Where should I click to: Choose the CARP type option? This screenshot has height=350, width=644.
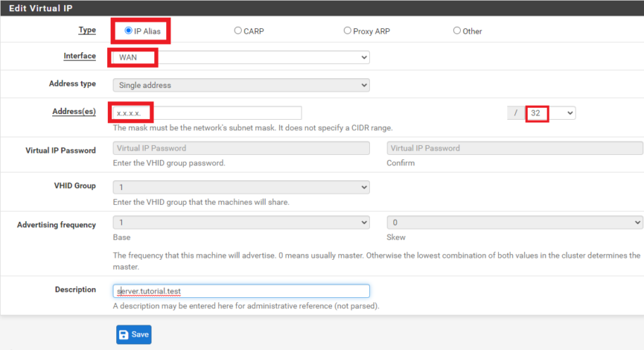coord(237,31)
